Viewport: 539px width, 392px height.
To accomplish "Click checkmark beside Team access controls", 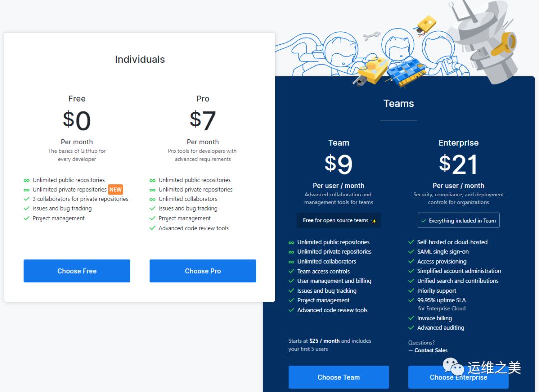I will coord(291,271).
